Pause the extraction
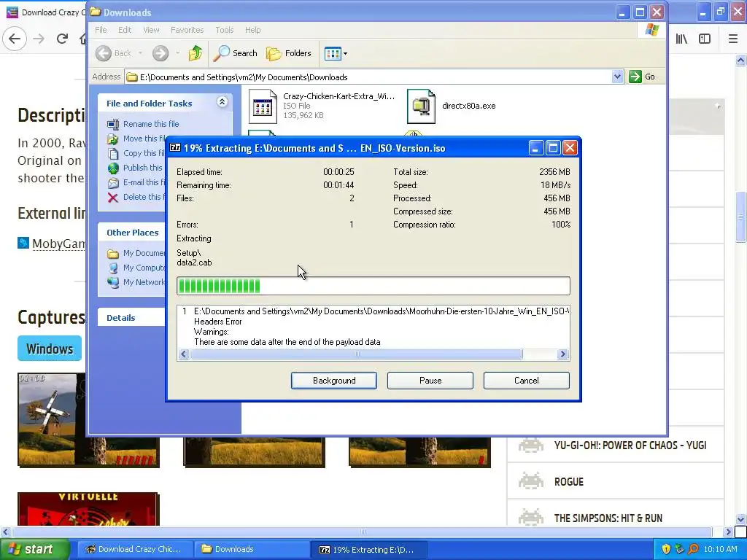The image size is (747, 560). [x=430, y=381]
